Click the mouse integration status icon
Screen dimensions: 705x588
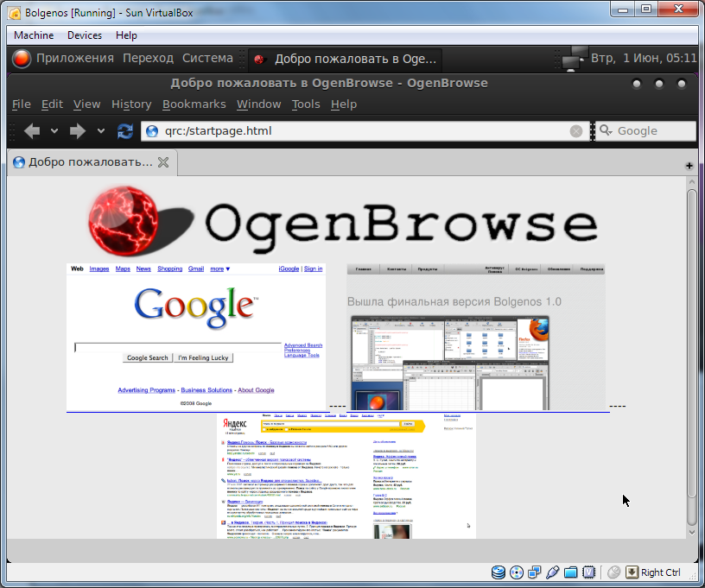[x=613, y=572]
